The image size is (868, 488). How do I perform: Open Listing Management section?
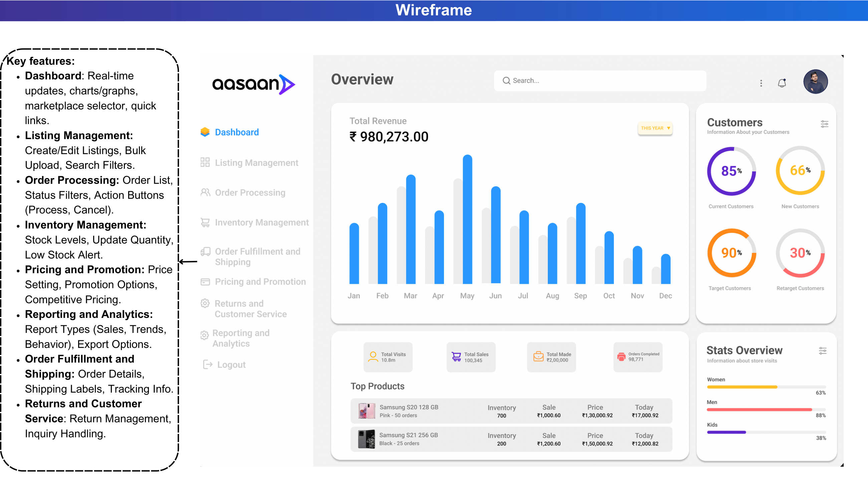tap(256, 163)
